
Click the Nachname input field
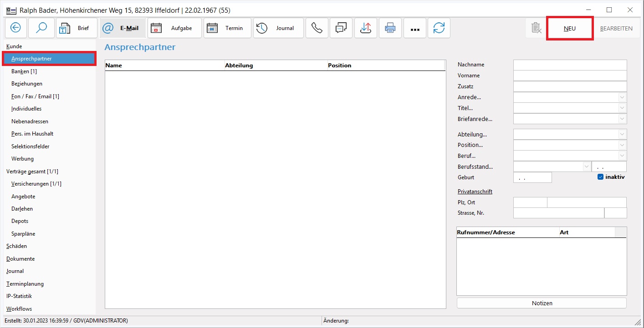click(x=570, y=65)
